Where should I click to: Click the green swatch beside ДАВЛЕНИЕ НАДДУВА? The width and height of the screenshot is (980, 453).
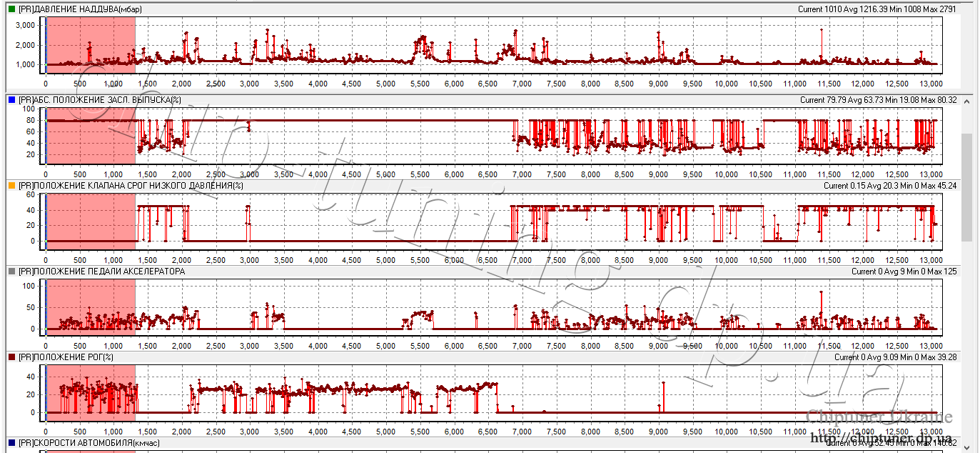pos(11,9)
